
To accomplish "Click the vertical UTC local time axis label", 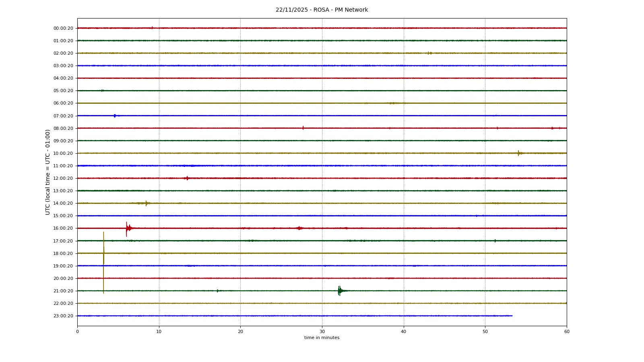I will tap(48, 172).
